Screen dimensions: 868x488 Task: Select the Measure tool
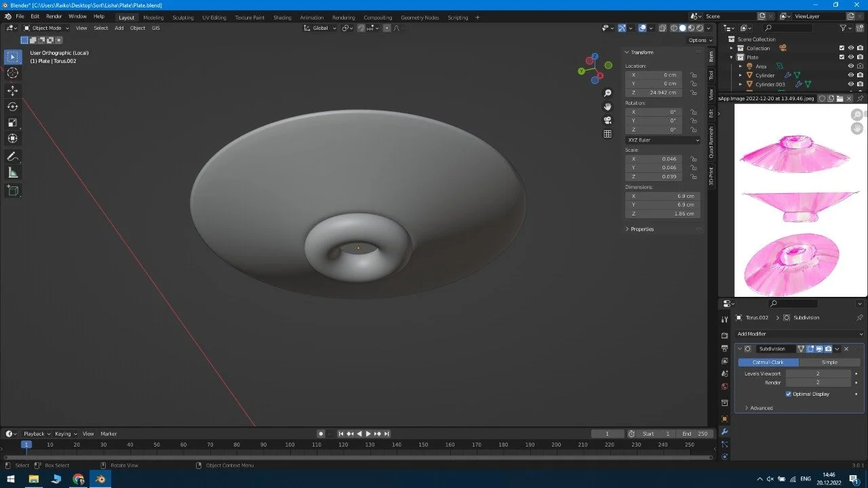point(13,173)
